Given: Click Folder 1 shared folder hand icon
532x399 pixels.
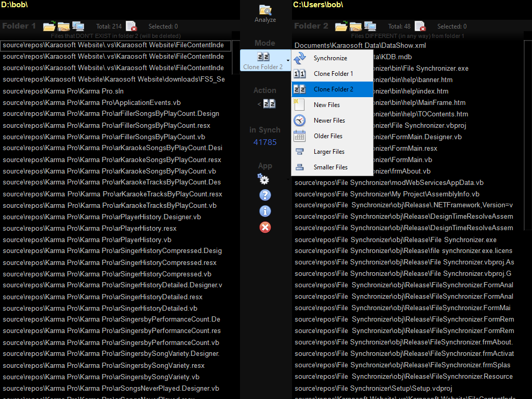Looking at the screenshot, I should (x=63, y=26).
